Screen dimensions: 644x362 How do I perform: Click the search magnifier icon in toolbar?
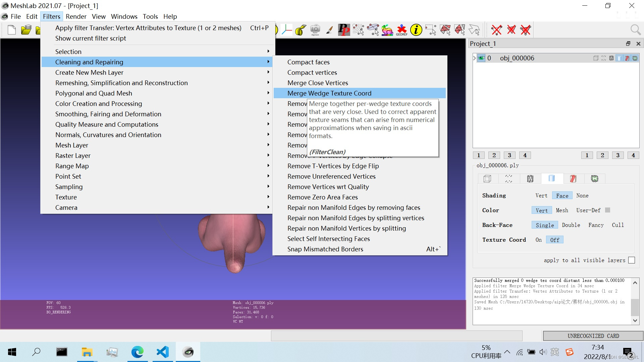pos(635,30)
